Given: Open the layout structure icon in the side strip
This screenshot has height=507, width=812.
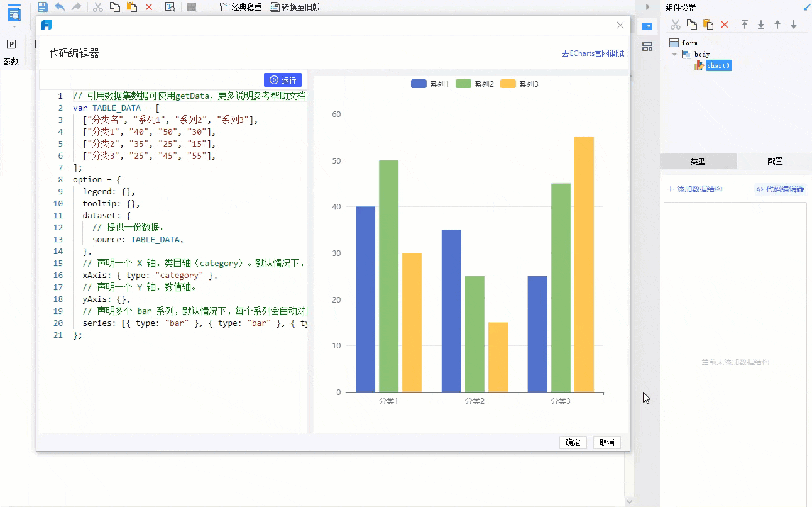Looking at the screenshot, I should click(x=647, y=47).
